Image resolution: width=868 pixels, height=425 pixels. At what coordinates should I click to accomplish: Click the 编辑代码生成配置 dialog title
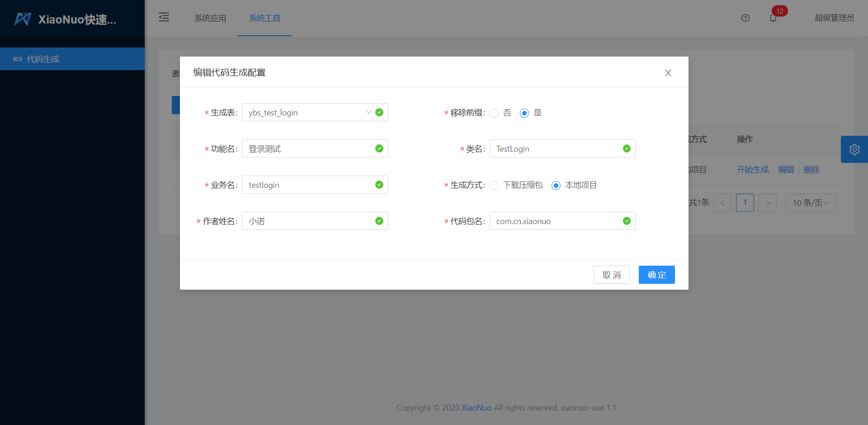(229, 72)
